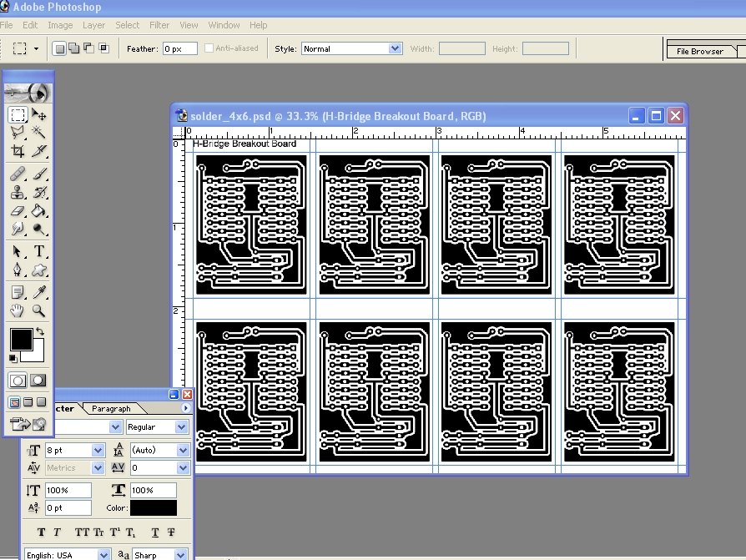Select the Move tool

pos(39,114)
